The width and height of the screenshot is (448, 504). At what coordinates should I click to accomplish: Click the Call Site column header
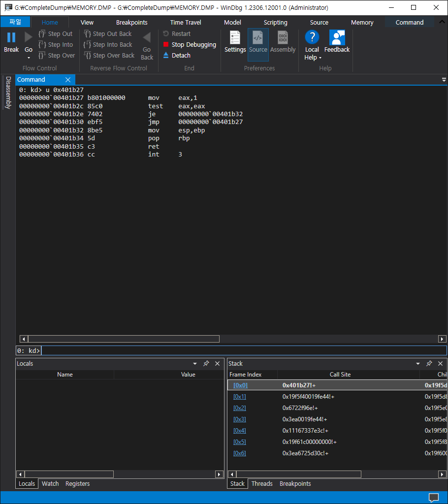point(340,375)
